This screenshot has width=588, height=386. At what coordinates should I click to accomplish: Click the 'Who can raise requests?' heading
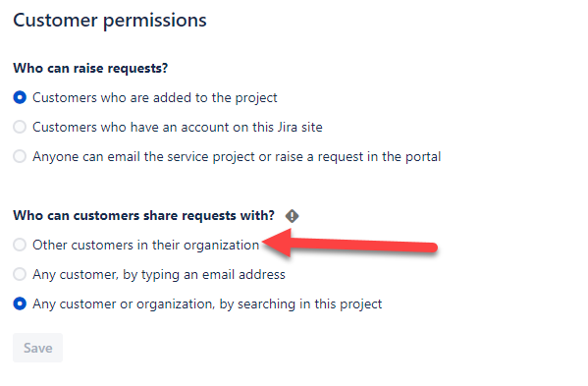point(90,69)
